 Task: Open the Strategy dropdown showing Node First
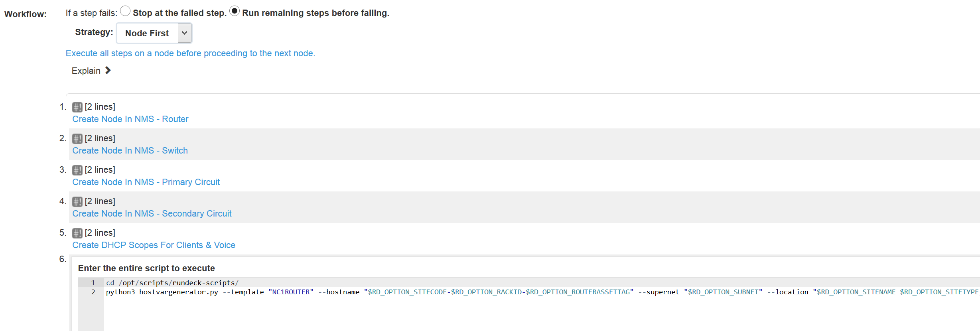(147, 33)
